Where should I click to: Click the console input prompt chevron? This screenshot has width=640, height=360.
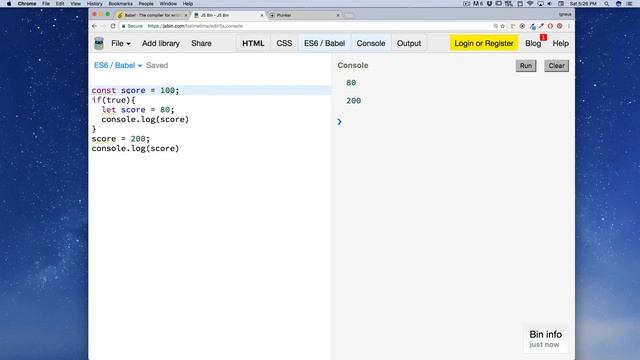[340, 122]
